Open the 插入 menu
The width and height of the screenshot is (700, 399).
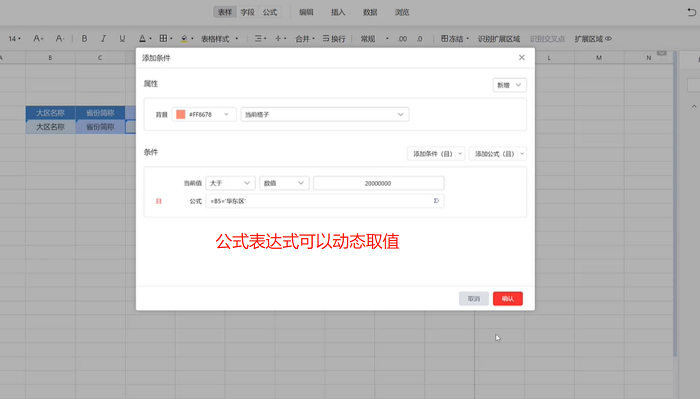click(x=338, y=12)
